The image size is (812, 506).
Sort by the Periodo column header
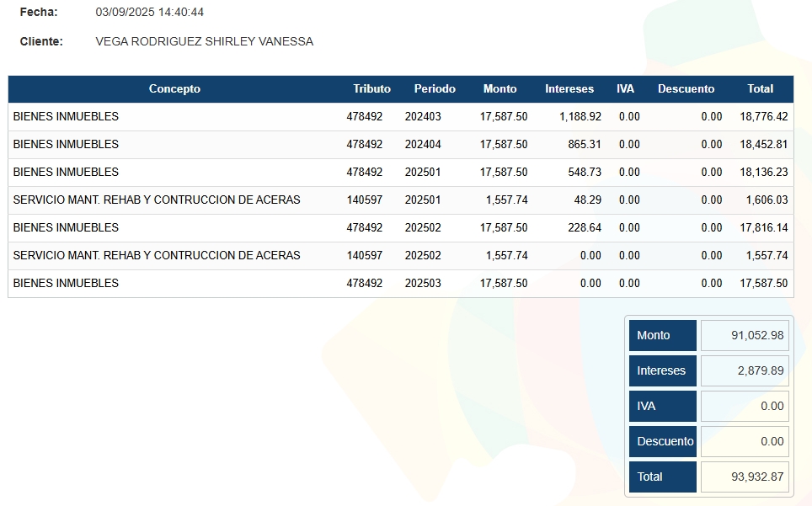point(435,88)
